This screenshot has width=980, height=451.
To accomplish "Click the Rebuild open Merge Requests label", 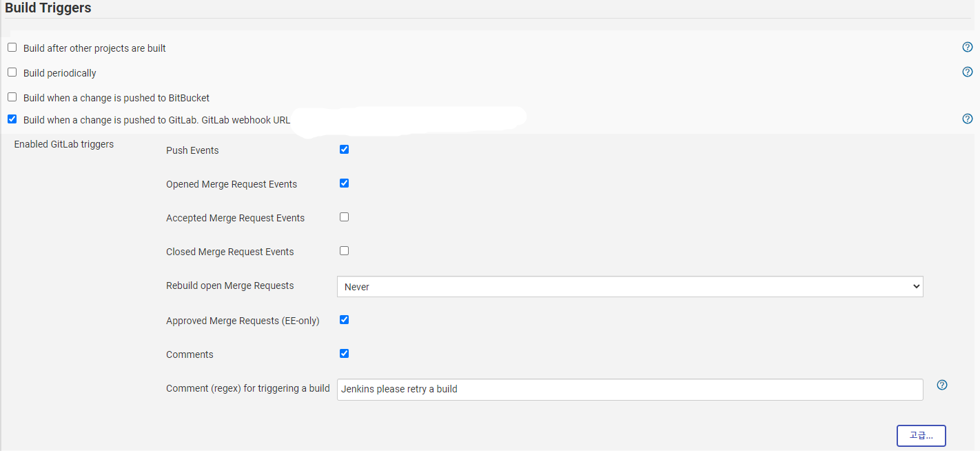I will coord(230,285).
